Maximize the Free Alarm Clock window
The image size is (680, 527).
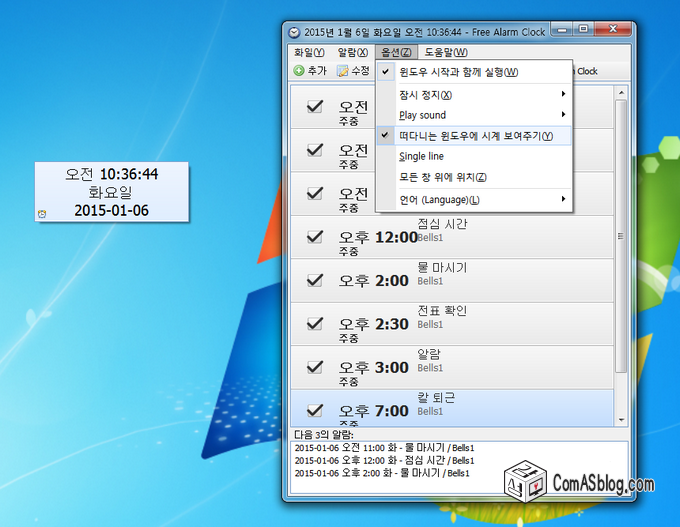point(584,29)
